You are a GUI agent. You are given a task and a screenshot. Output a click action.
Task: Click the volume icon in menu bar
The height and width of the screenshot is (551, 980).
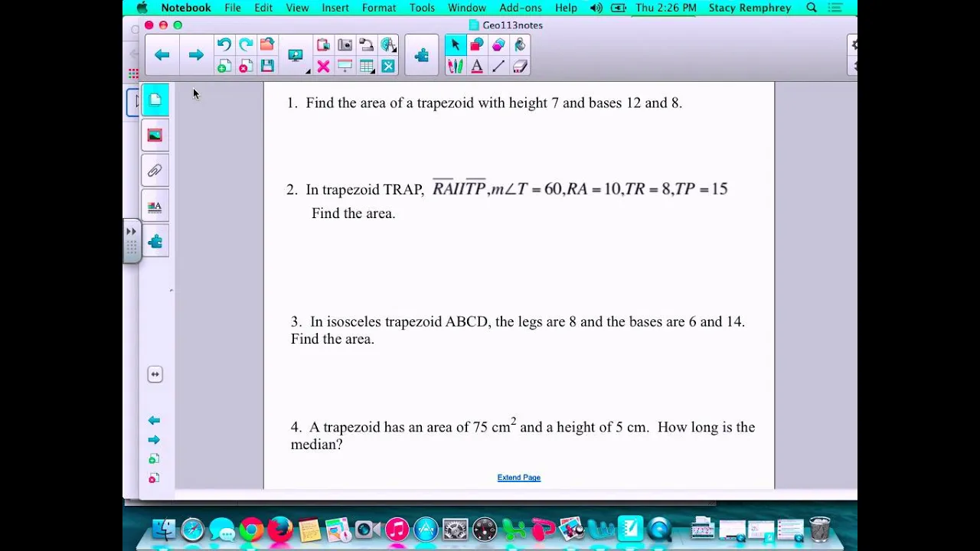(596, 8)
